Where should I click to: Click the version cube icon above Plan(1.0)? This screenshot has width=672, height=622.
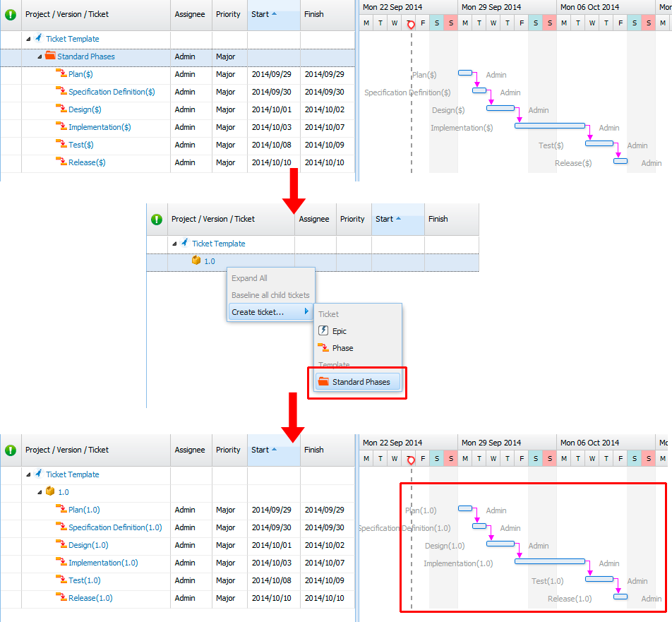pos(50,491)
